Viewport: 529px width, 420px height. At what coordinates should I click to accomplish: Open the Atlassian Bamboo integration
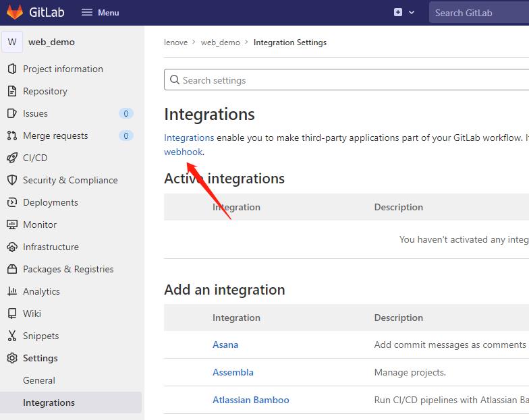point(251,400)
